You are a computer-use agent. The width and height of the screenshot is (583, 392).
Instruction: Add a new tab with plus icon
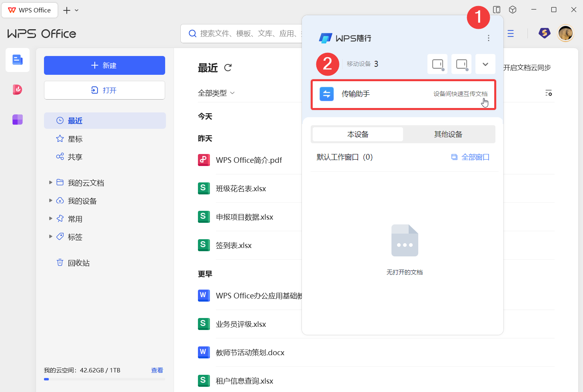67,10
